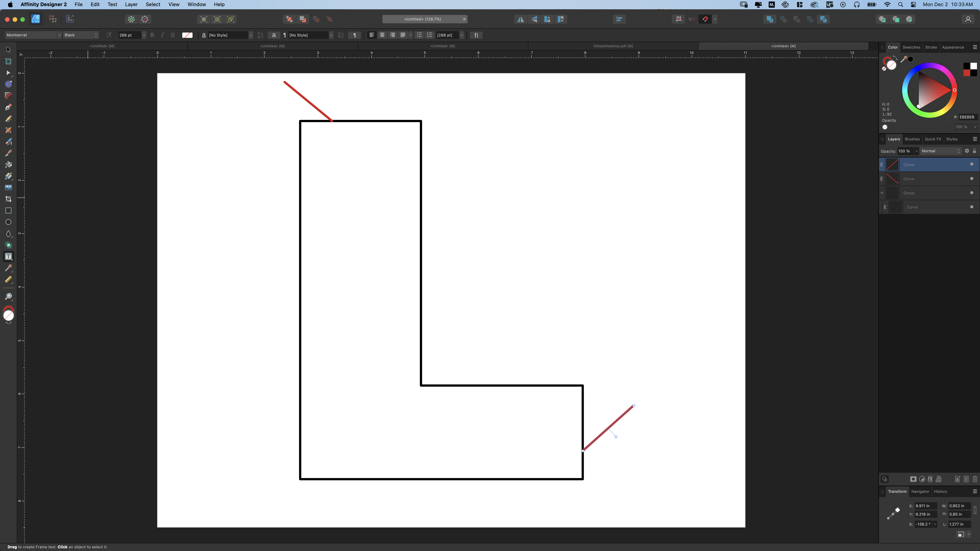Select the Measure tool
Viewport: 980px width, 551px height.
pos(8,280)
